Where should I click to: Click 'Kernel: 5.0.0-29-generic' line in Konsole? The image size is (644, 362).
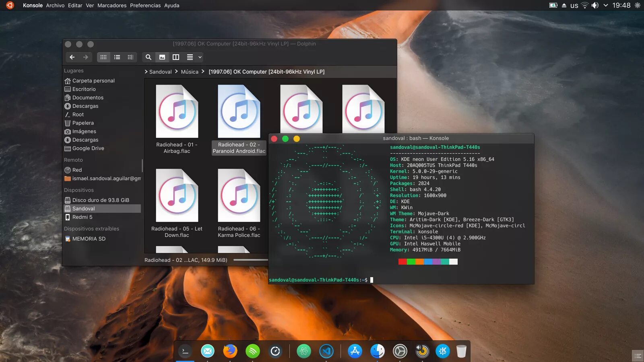click(x=424, y=171)
